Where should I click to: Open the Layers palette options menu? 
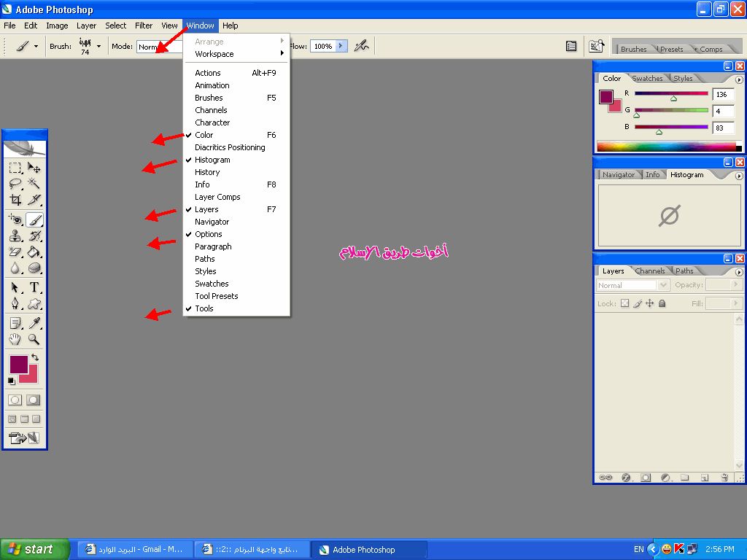739,273
